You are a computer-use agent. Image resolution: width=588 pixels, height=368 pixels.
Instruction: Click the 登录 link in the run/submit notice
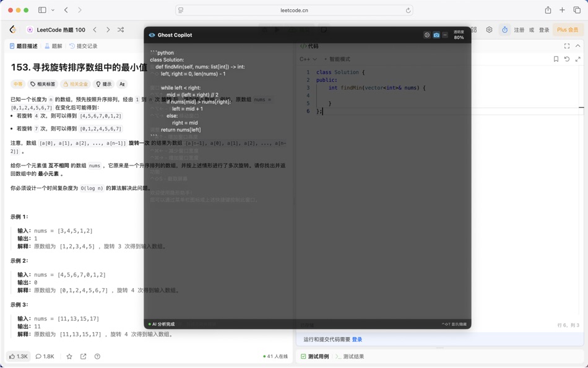357,340
